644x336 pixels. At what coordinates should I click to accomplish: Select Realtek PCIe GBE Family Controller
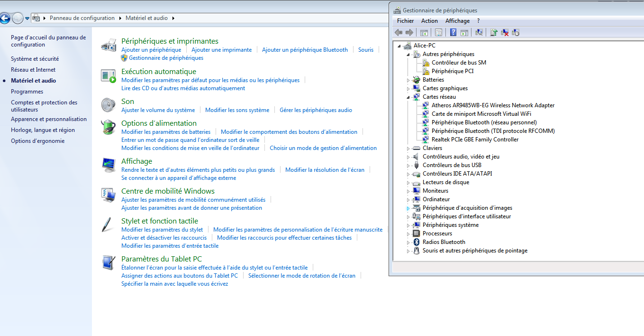pyautogui.click(x=475, y=140)
